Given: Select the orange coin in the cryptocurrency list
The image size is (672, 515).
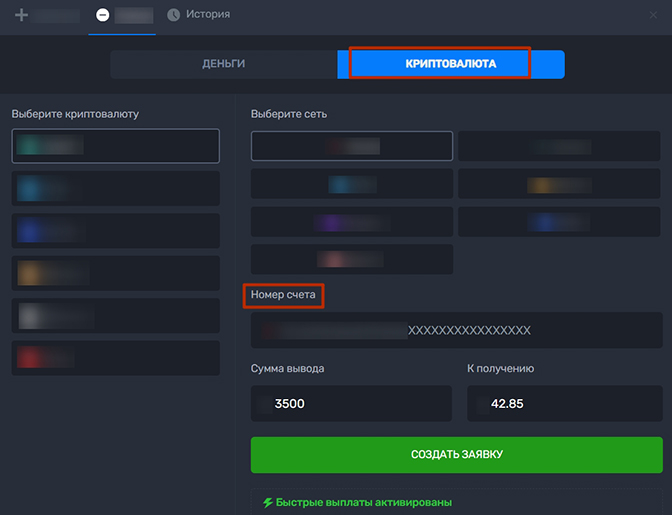Looking at the screenshot, I should pyautogui.click(x=115, y=273).
